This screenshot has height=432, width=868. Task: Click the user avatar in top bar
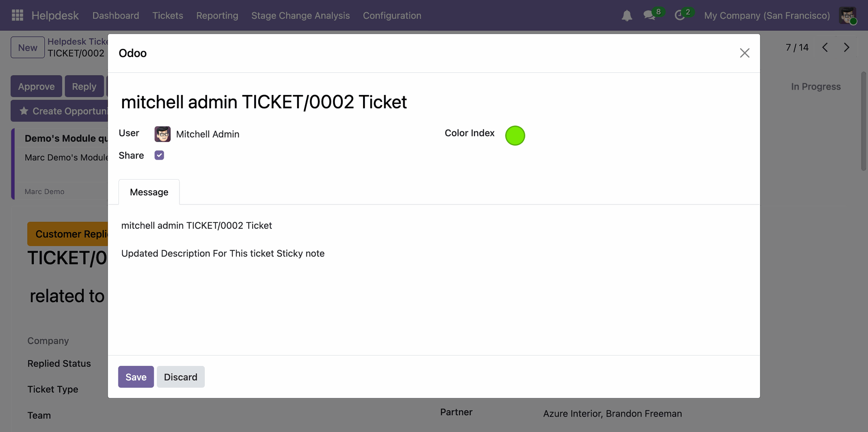[x=847, y=15]
